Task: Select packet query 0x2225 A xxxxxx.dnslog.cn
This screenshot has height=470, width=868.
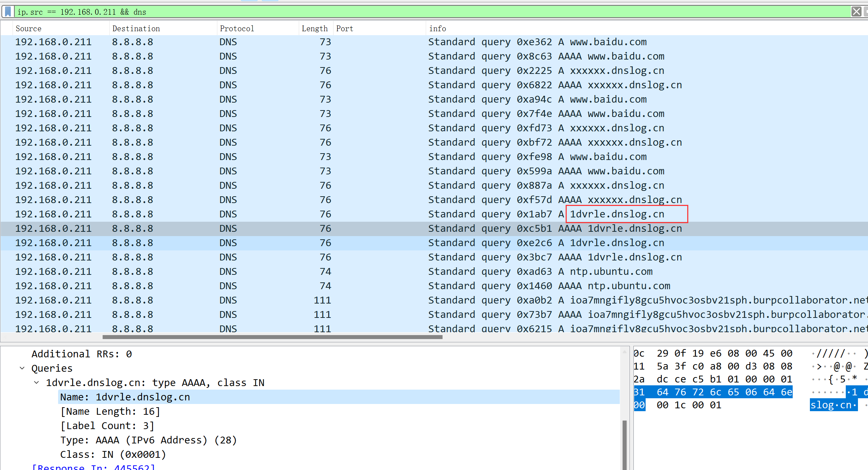Action: coord(434,71)
